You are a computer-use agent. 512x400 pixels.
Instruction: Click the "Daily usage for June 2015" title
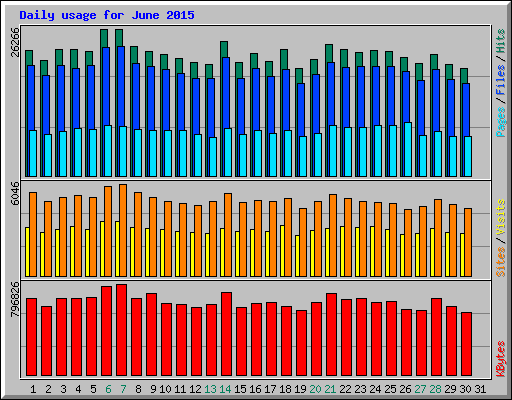(107, 15)
